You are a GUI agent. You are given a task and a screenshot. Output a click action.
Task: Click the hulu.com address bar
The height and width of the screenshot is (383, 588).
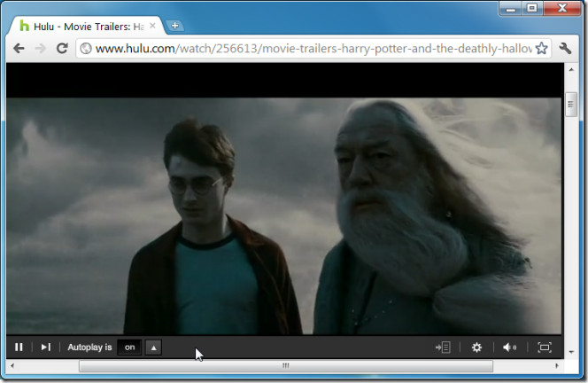313,49
